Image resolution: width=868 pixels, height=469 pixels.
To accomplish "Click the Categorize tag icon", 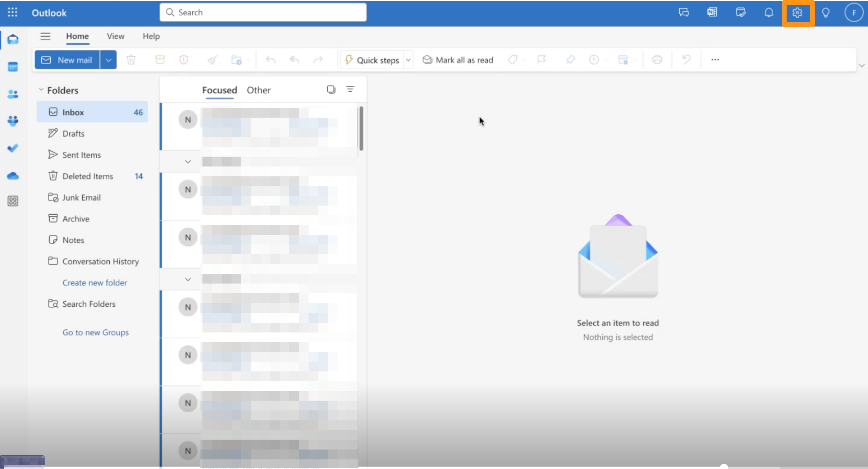I will (512, 60).
